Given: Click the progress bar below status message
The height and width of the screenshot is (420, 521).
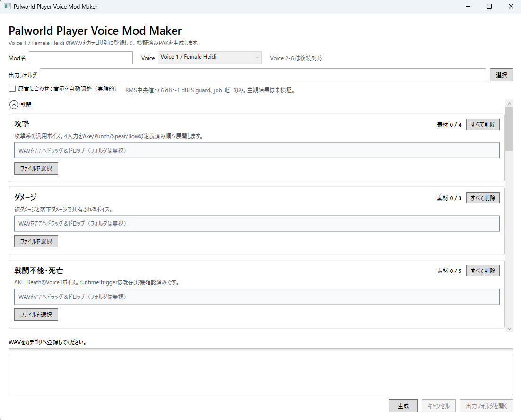Looking at the screenshot, I should pos(261,349).
